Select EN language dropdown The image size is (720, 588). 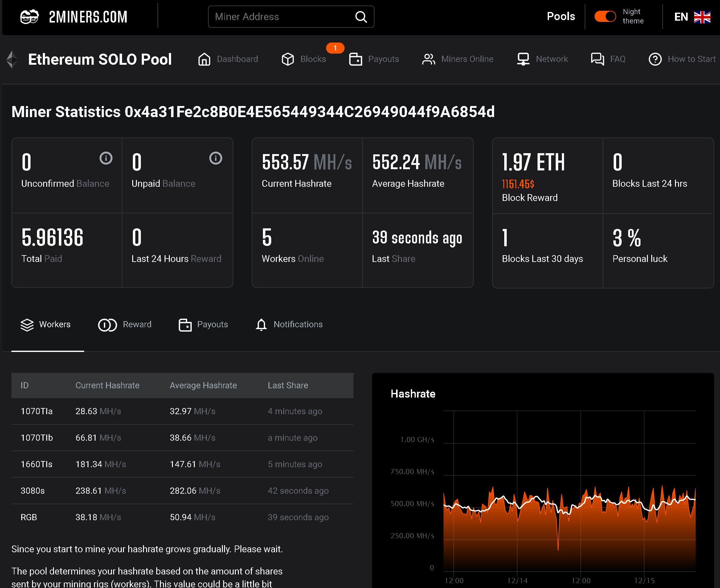coord(691,17)
